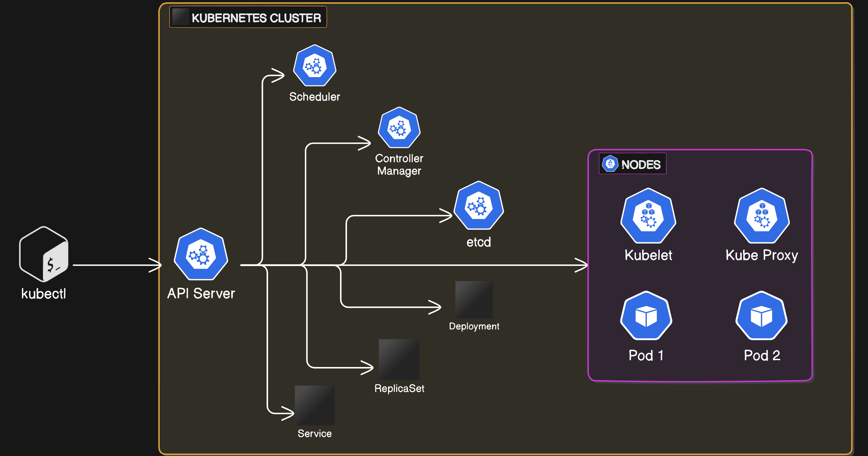Image resolution: width=868 pixels, height=456 pixels.
Task: Click the Pod 1 label
Action: tap(646, 355)
